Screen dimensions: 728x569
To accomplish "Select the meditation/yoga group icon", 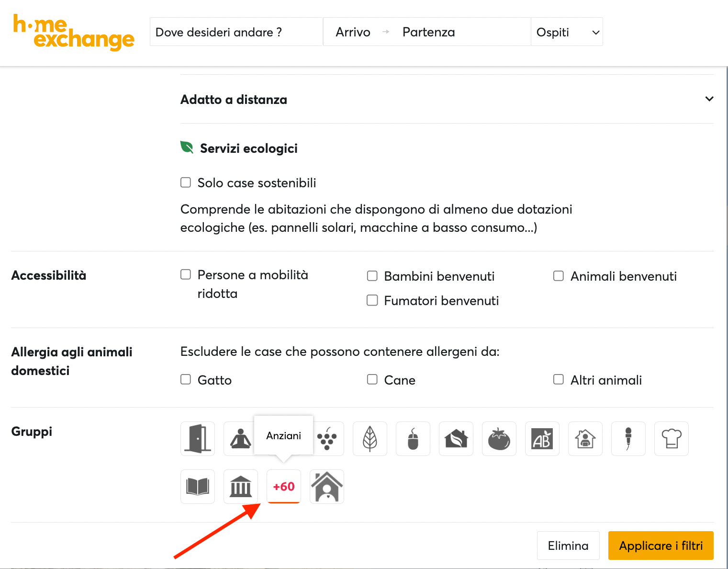I will (x=240, y=438).
